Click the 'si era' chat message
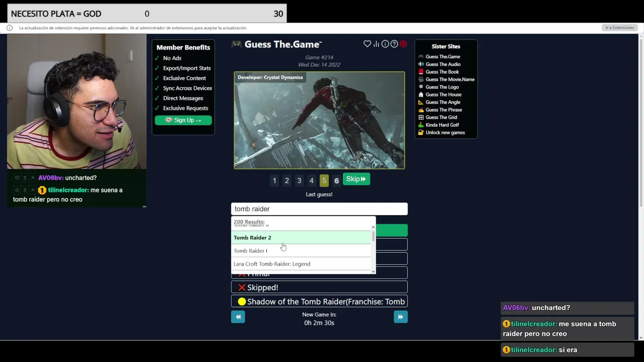The width and height of the screenshot is (644, 362). tap(568, 350)
